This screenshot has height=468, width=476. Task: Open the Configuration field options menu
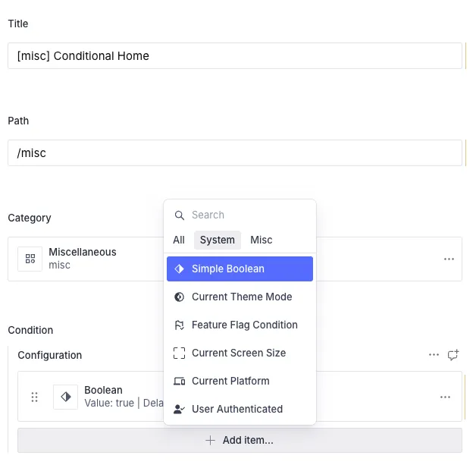[434, 354]
